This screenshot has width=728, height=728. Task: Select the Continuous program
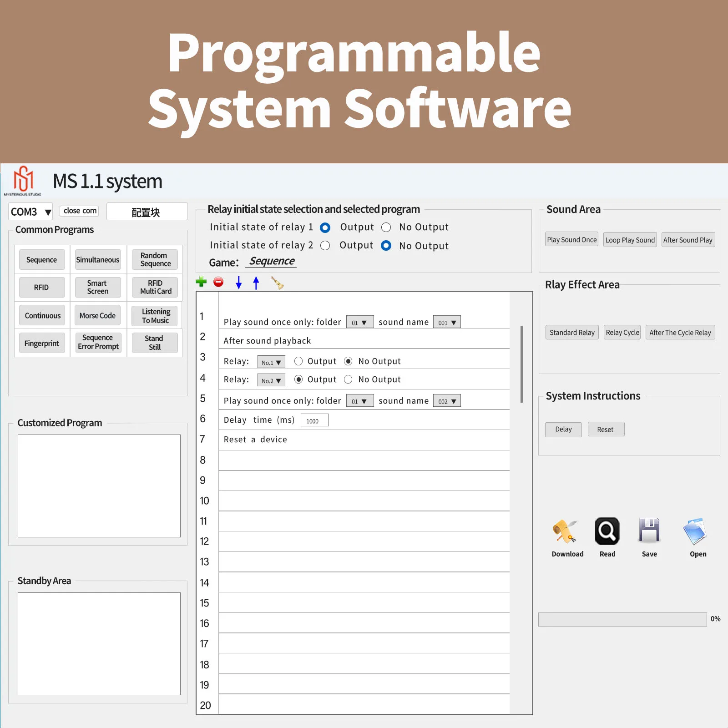(42, 316)
